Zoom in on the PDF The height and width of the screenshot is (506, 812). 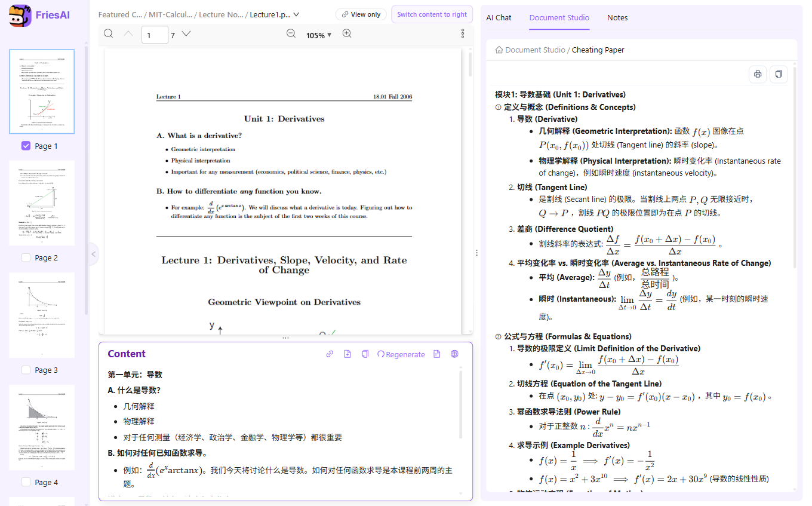[x=347, y=34]
